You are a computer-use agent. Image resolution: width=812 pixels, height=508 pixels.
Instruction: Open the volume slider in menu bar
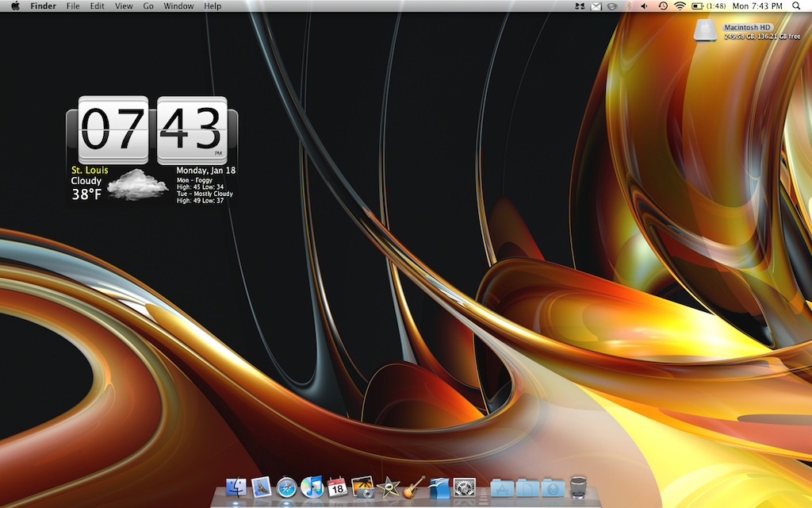pyautogui.click(x=643, y=6)
